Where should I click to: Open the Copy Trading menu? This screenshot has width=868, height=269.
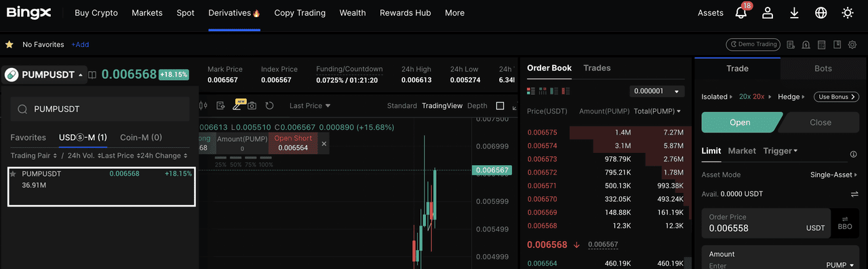point(300,13)
